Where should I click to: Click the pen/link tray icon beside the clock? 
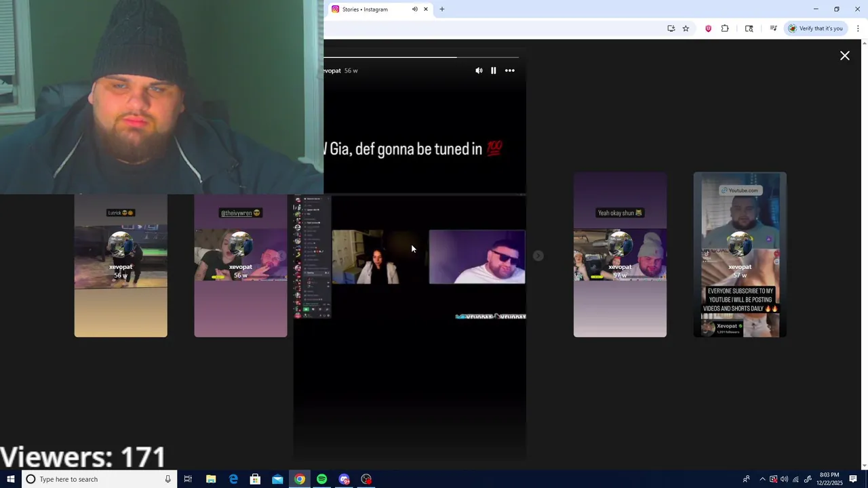coord(808,479)
